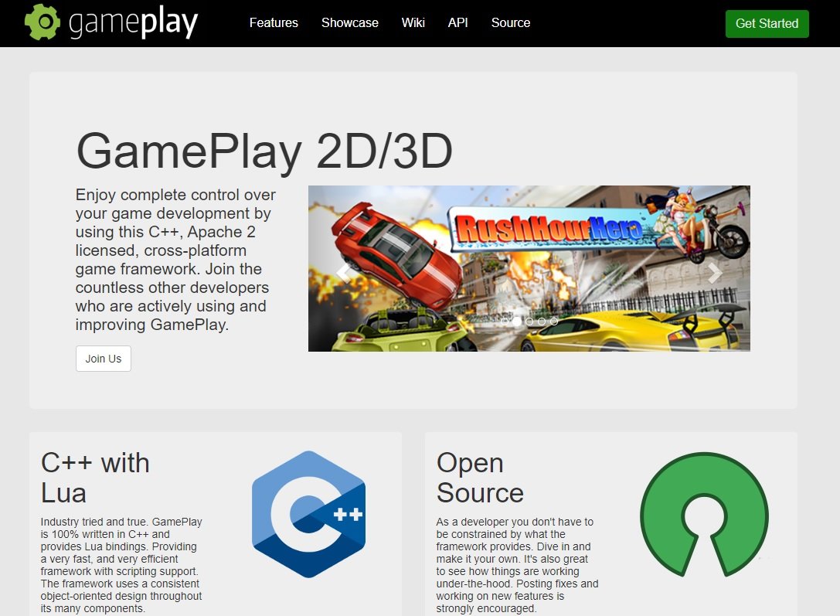Go to the Wiki link

(x=413, y=23)
